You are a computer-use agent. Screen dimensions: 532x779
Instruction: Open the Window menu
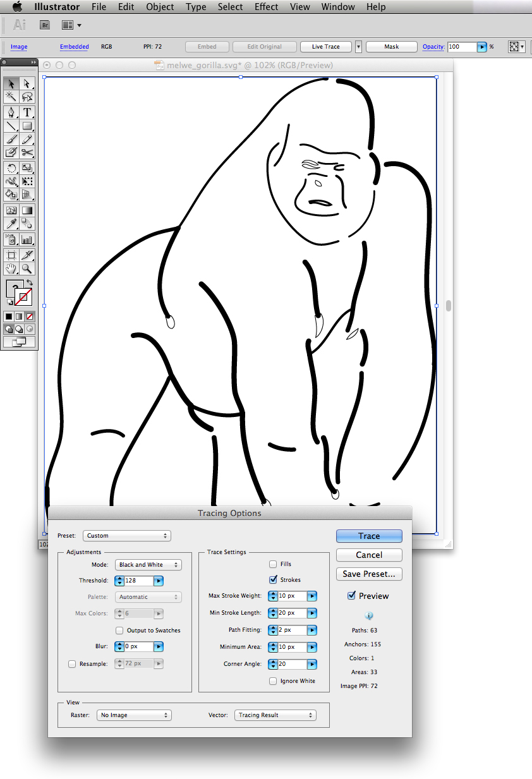pyautogui.click(x=337, y=7)
